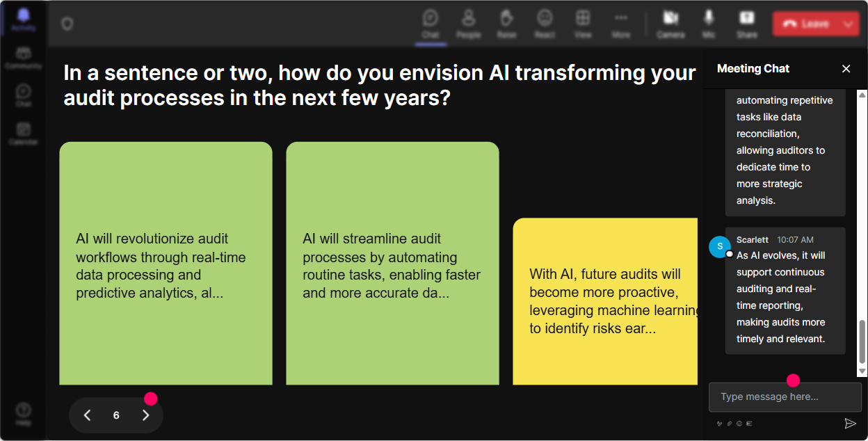Leave the meeting
868x441 pixels.
click(x=805, y=24)
